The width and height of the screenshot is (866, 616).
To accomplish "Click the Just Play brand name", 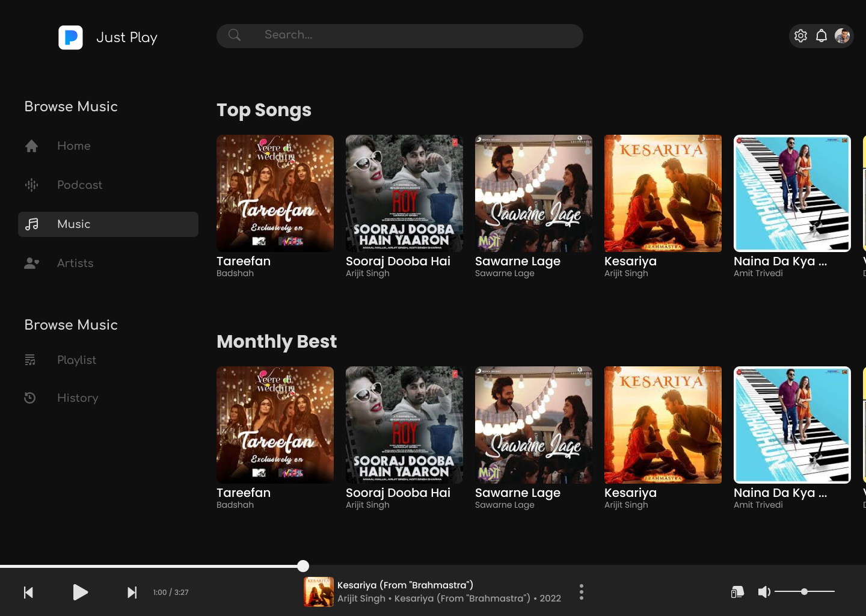I will (x=127, y=37).
